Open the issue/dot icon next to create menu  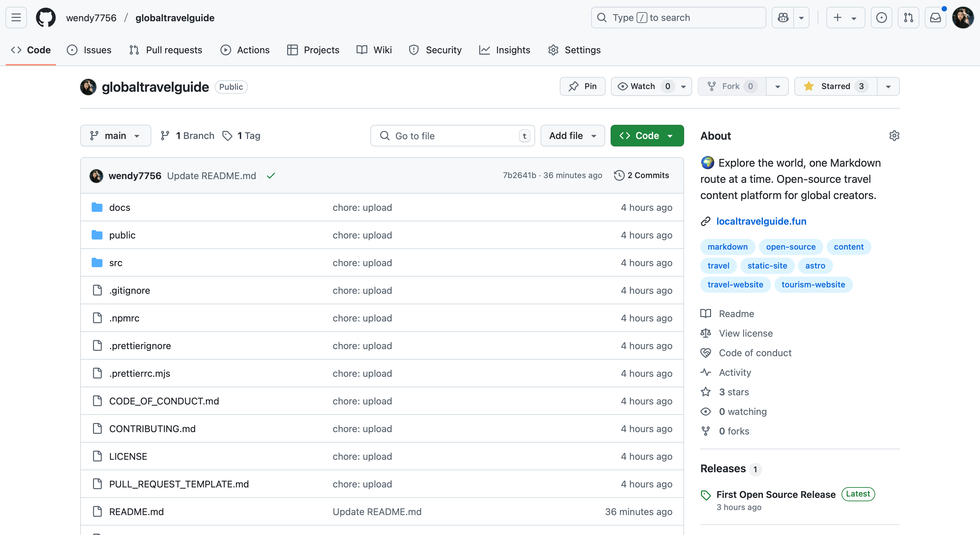882,17
